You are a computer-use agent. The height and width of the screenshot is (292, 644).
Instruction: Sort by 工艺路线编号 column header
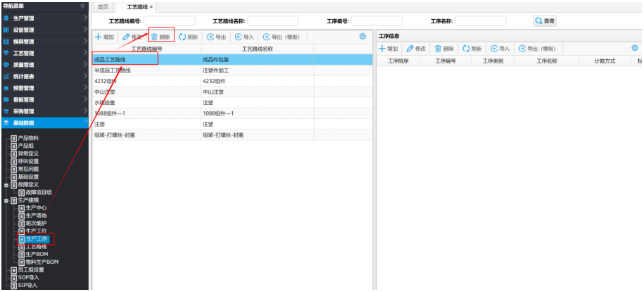tap(146, 49)
